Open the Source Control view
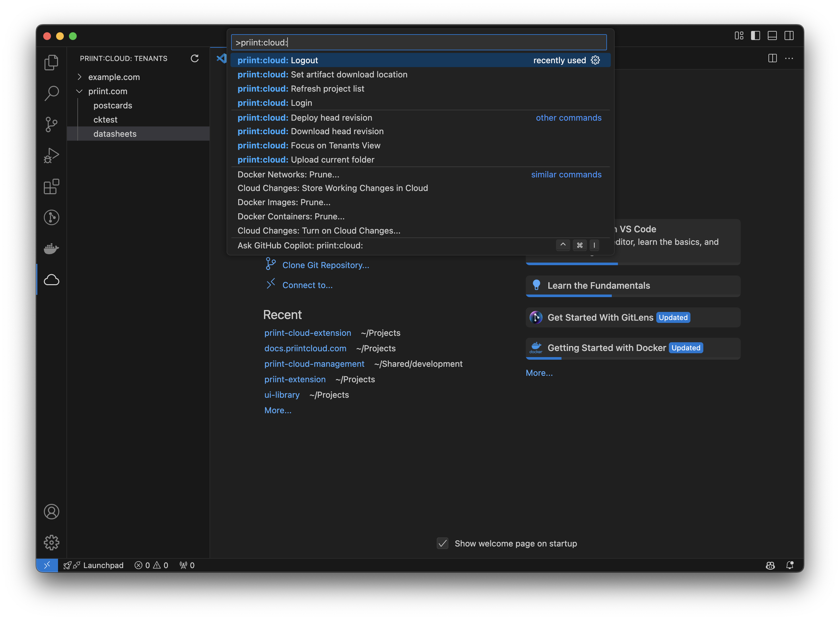The height and width of the screenshot is (620, 840). point(51,124)
